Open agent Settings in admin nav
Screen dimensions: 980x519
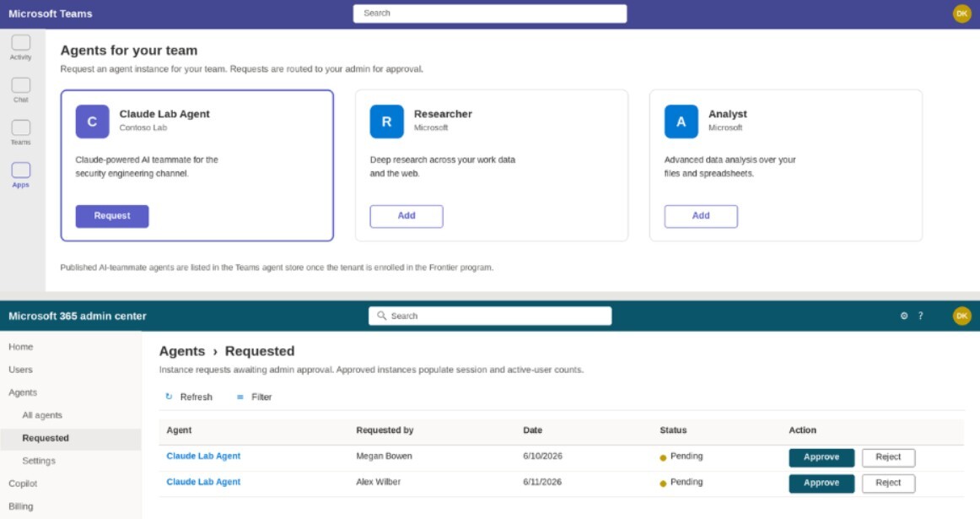click(39, 461)
